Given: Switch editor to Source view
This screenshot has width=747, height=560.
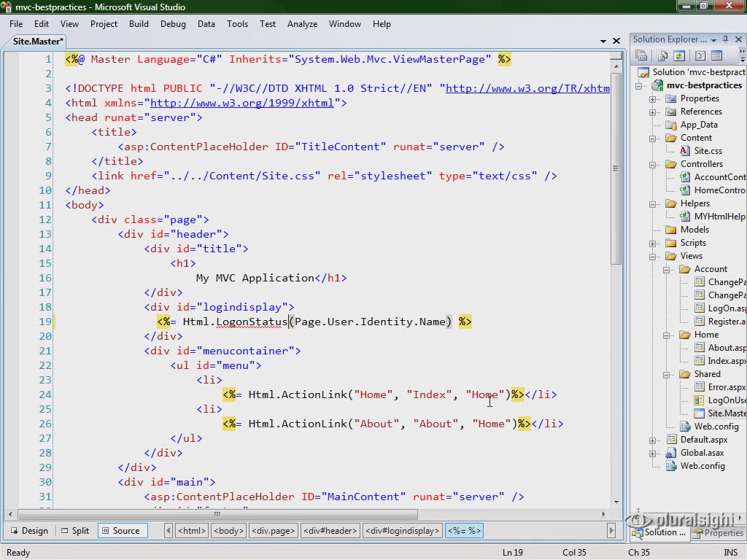Looking at the screenshot, I should (x=122, y=531).
